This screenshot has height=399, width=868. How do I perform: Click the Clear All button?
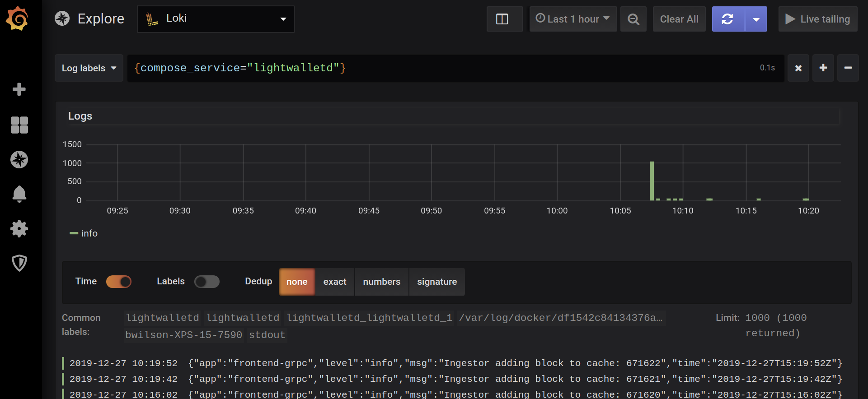click(679, 19)
